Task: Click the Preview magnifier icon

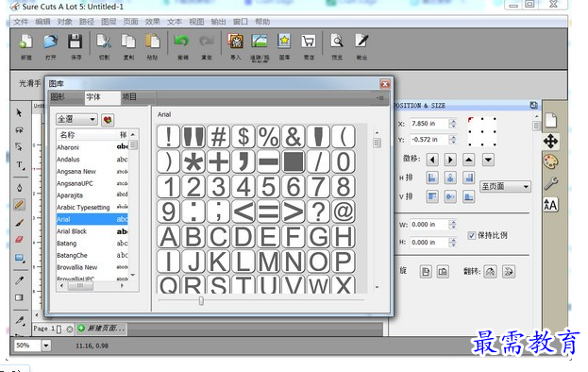Action: click(x=337, y=41)
